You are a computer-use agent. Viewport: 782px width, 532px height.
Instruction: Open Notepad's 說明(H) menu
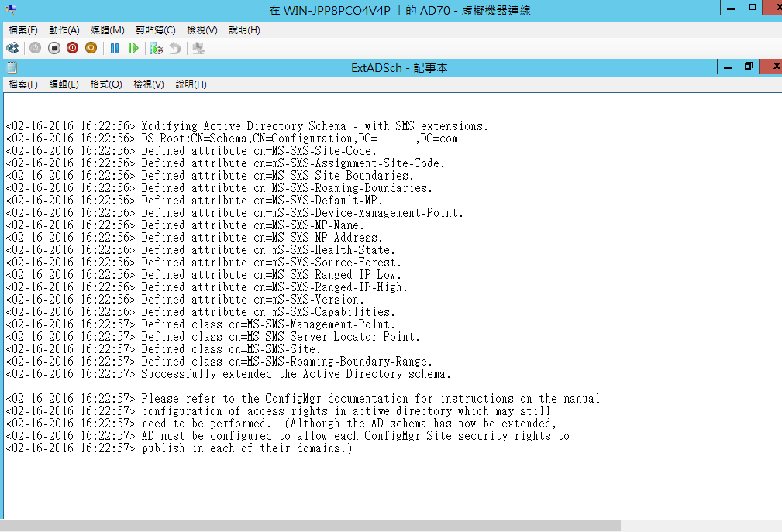191,84
